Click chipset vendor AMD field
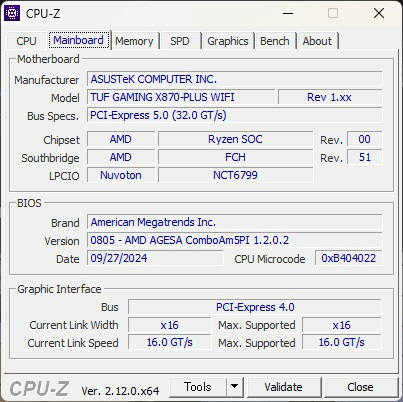The image size is (403, 402). (121, 139)
